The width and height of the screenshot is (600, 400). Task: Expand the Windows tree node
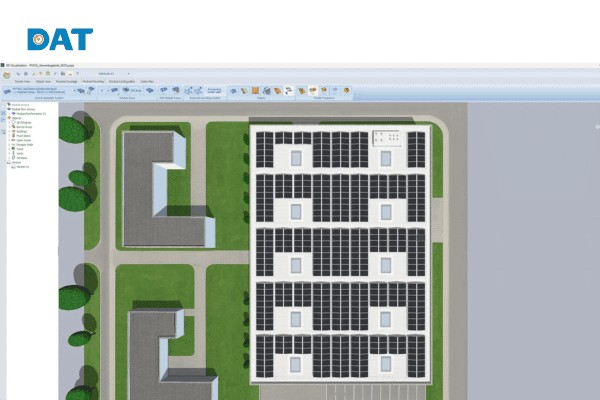pyautogui.click(x=10, y=158)
